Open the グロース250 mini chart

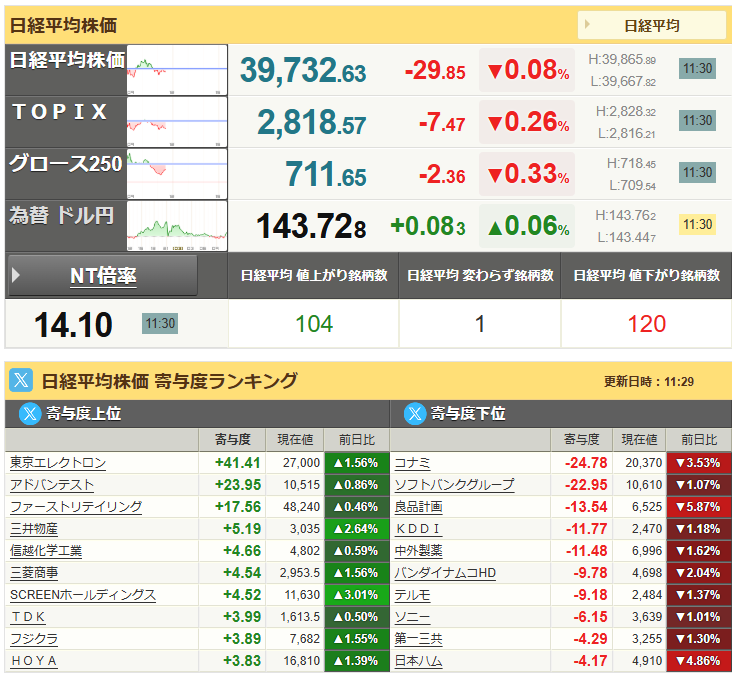point(177,174)
